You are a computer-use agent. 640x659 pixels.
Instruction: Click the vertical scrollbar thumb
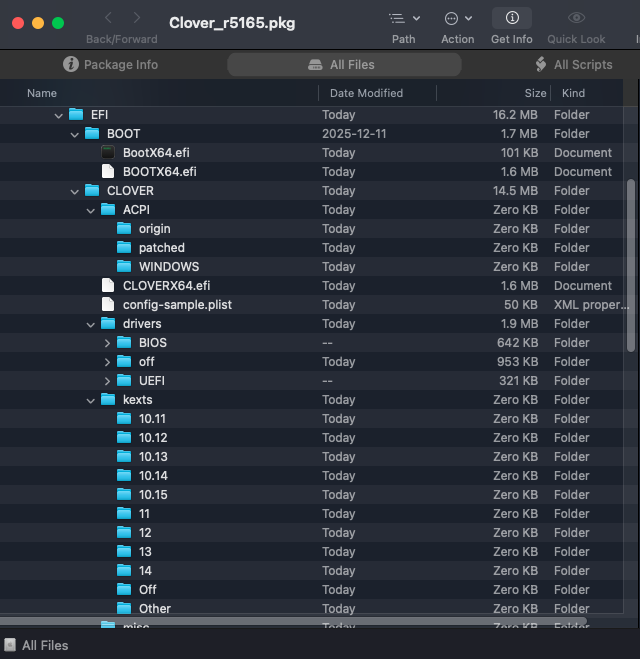631,266
